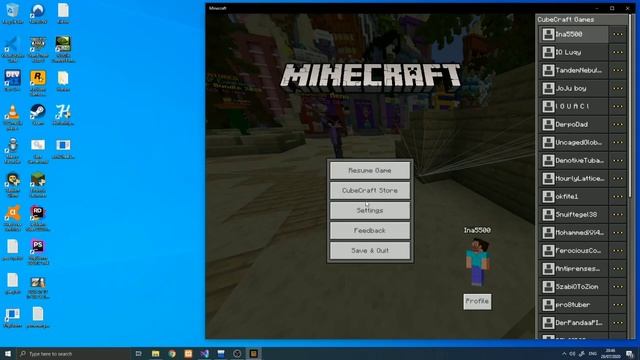Open the notification center icon

tap(630, 353)
